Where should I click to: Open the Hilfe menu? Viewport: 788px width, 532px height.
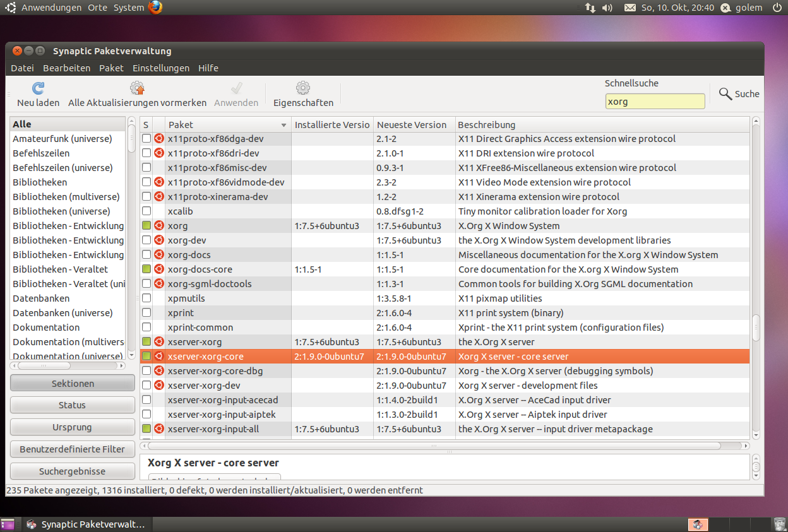[208, 68]
